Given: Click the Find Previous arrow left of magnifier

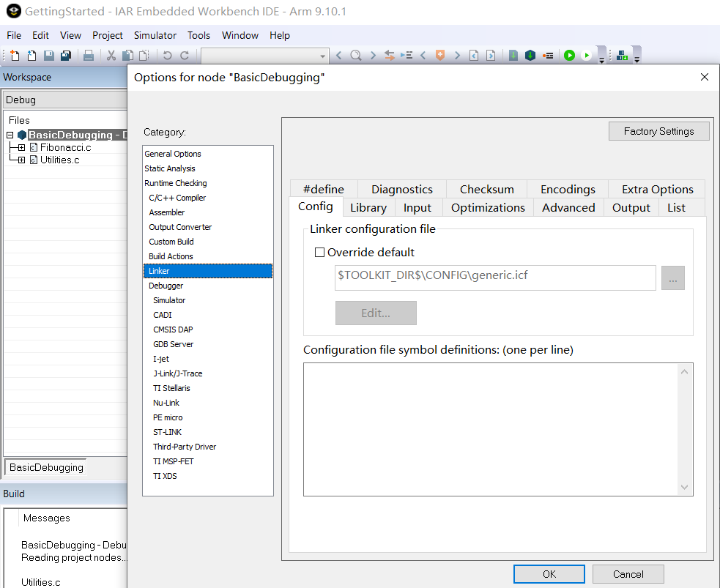Looking at the screenshot, I should tap(339, 56).
